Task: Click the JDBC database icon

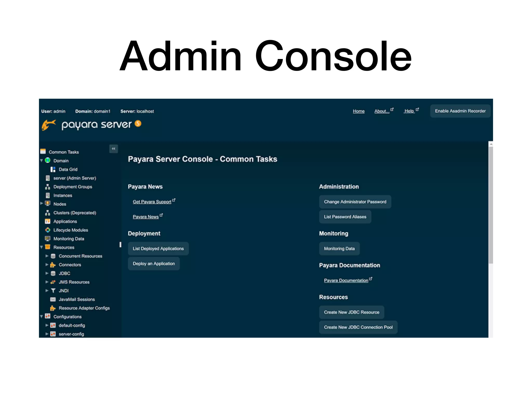Action: (x=53, y=273)
